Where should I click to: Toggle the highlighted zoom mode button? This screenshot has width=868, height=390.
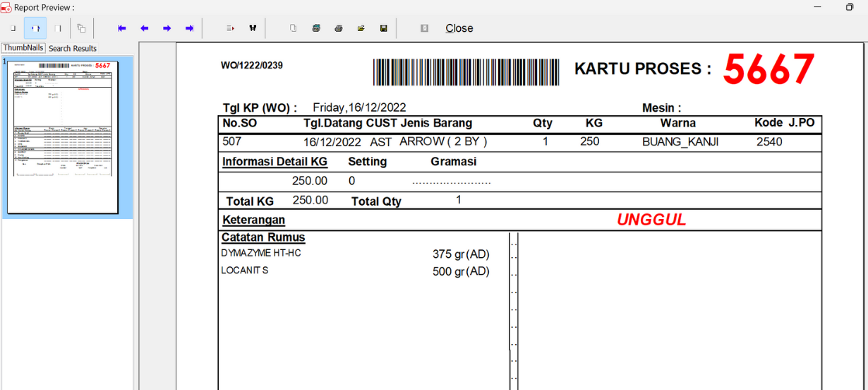click(35, 28)
